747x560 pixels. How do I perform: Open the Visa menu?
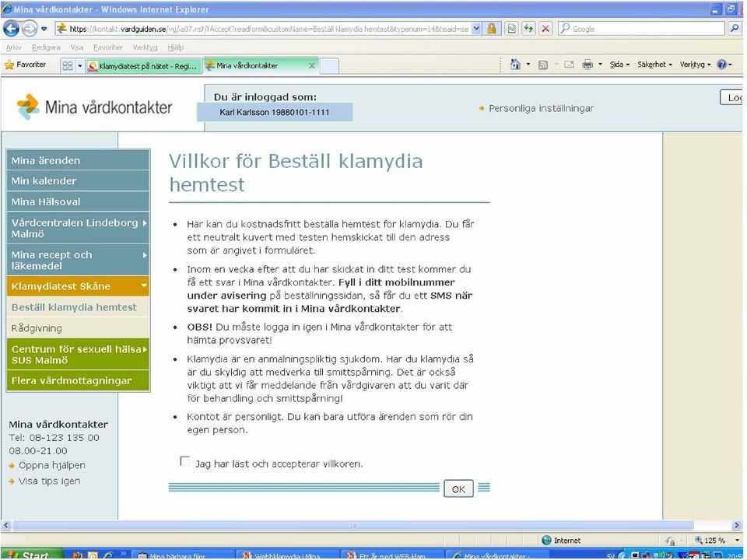point(77,47)
